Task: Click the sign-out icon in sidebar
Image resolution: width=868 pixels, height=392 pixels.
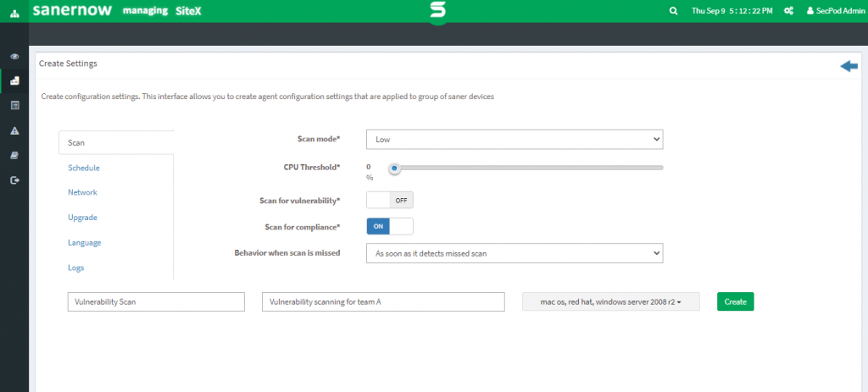Action: (x=14, y=179)
